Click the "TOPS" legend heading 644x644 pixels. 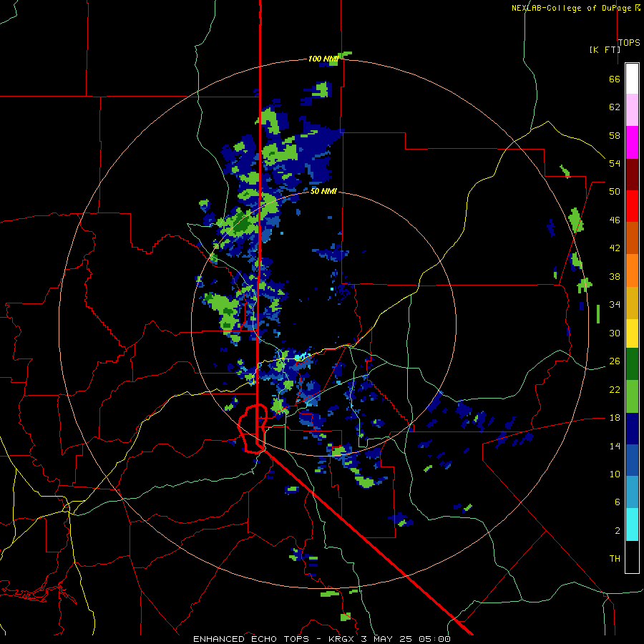pos(629,43)
